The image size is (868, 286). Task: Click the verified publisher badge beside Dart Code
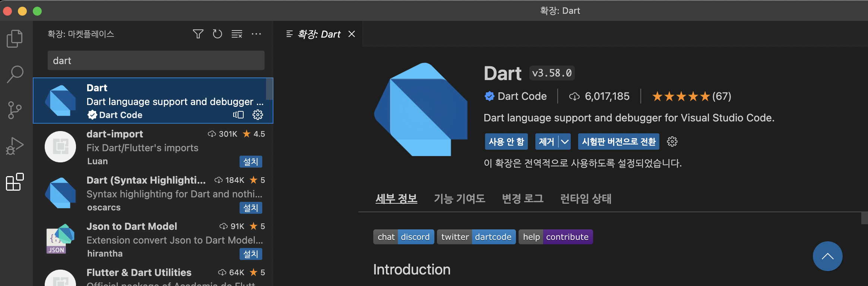(490, 96)
